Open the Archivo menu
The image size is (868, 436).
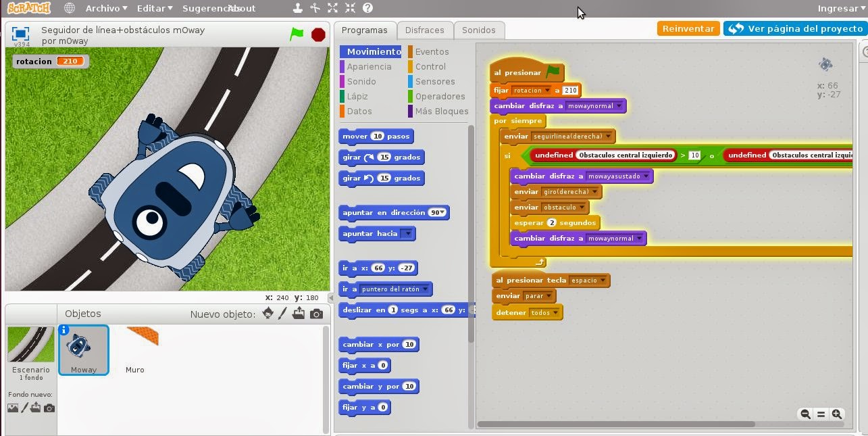click(104, 8)
